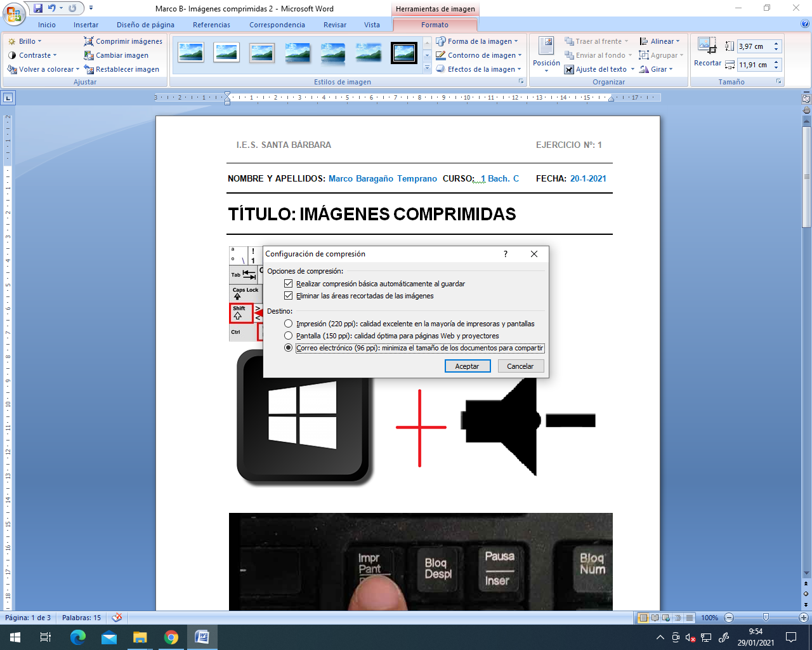
Task: Open Forma de la imagen dropdown
Action: 477,41
